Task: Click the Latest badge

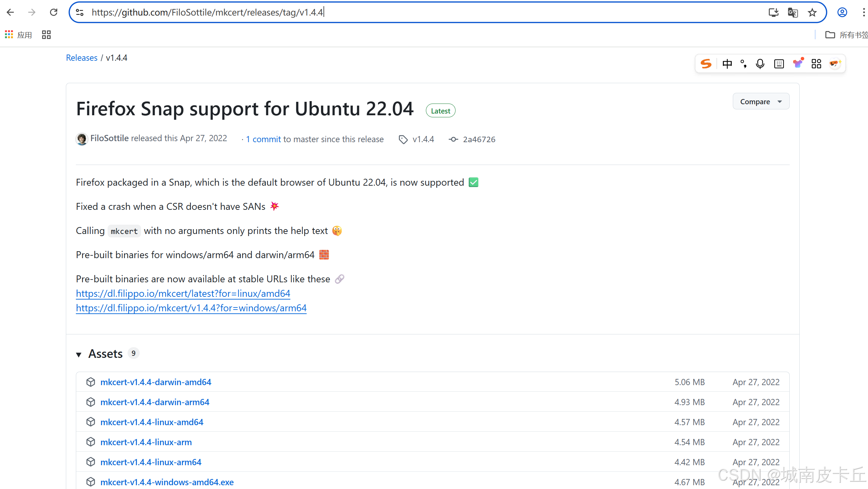Action: (440, 111)
